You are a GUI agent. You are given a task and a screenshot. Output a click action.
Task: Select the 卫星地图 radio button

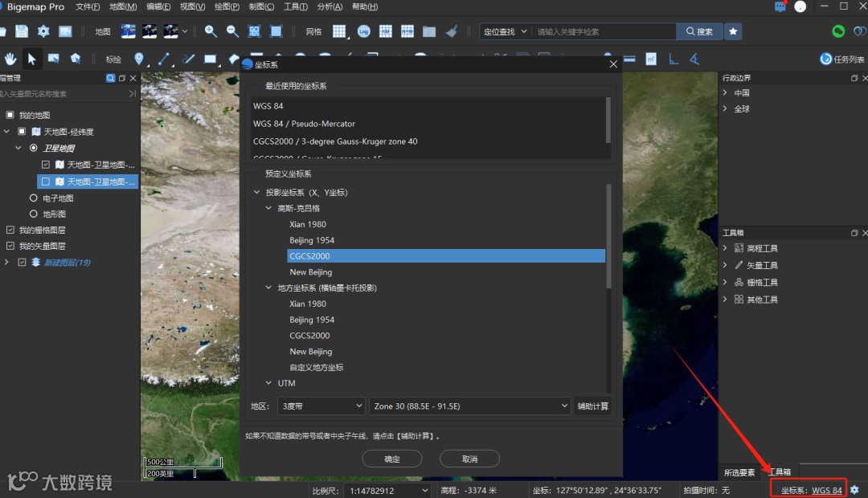[x=33, y=148]
